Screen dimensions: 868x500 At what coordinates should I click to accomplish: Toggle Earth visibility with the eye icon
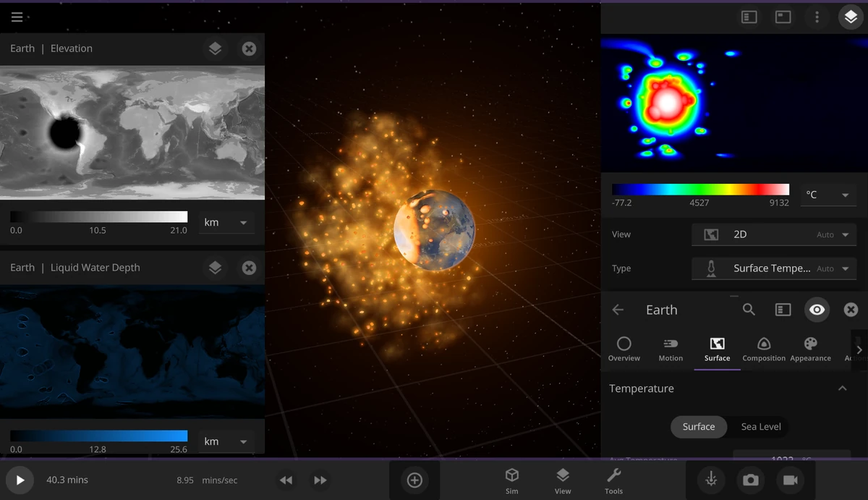pos(817,310)
